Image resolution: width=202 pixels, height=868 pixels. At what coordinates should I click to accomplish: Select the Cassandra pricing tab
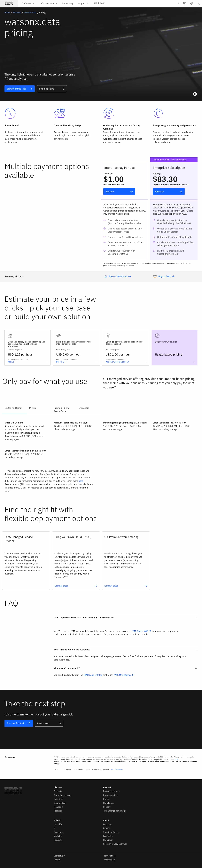[84, 408]
